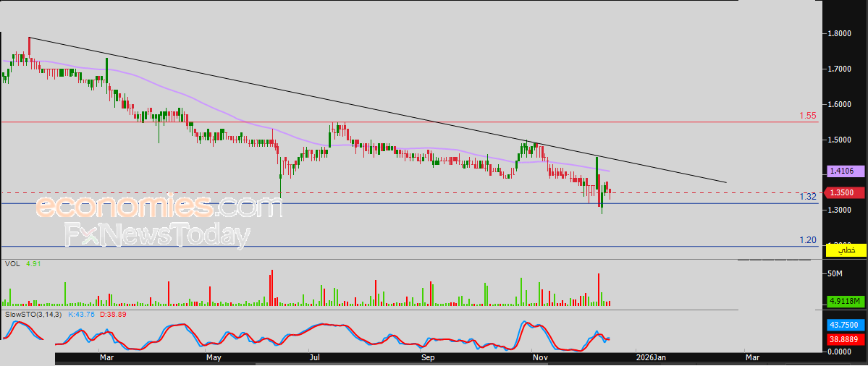Viewport: 868px width, 366px height.
Task: Click the 1.6000 price axis label
Action: coord(838,104)
